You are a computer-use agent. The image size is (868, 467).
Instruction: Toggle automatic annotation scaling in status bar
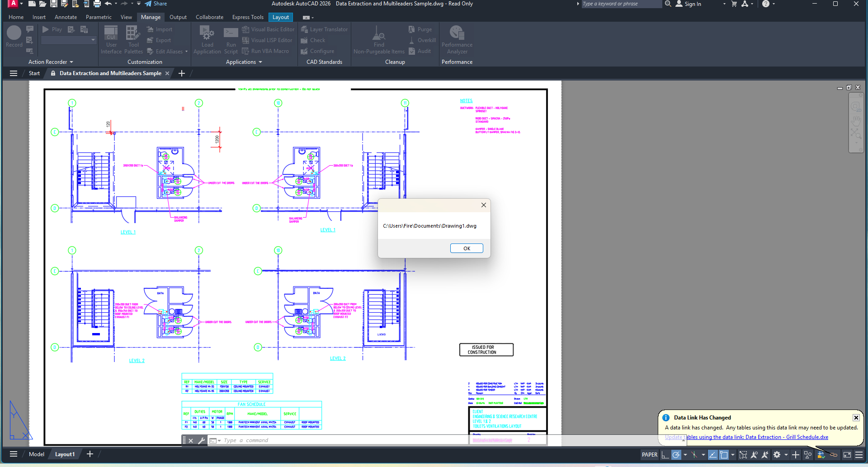pos(765,455)
